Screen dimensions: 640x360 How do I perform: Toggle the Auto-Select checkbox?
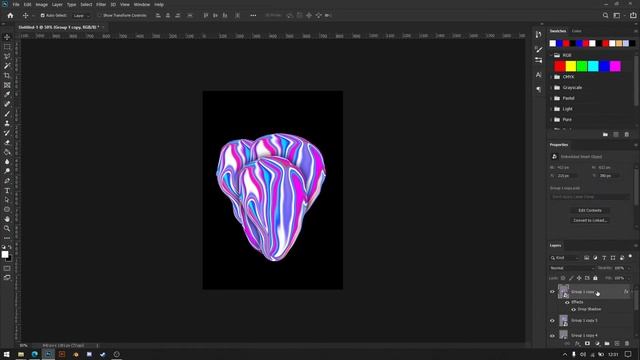point(42,16)
